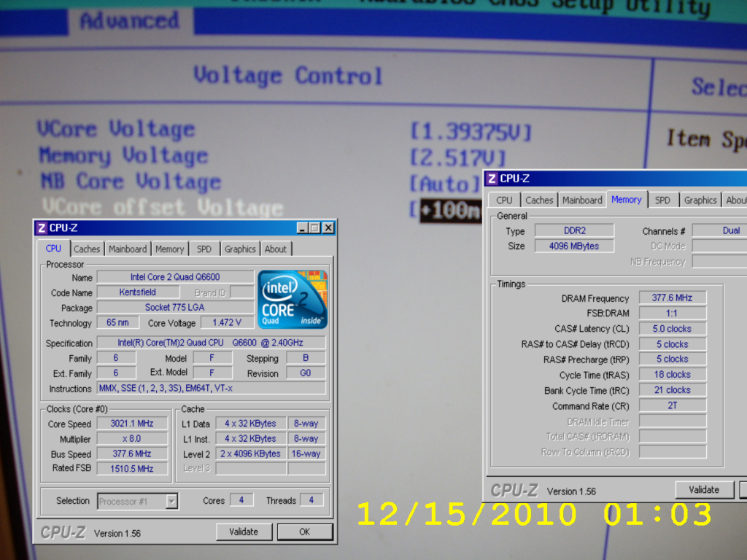
Task: Minimize the left CPU-Z window
Action: (302, 228)
